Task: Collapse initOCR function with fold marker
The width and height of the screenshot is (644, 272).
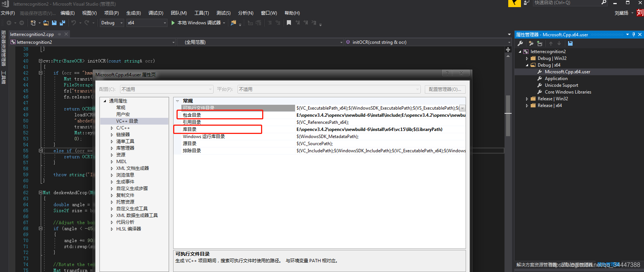Action: 40,61
